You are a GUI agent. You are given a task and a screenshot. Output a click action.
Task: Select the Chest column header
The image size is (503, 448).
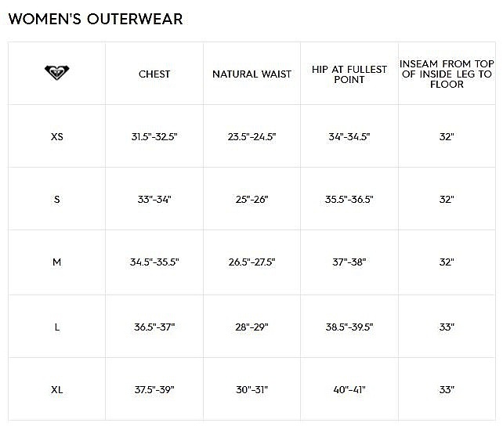(x=154, y=74)
